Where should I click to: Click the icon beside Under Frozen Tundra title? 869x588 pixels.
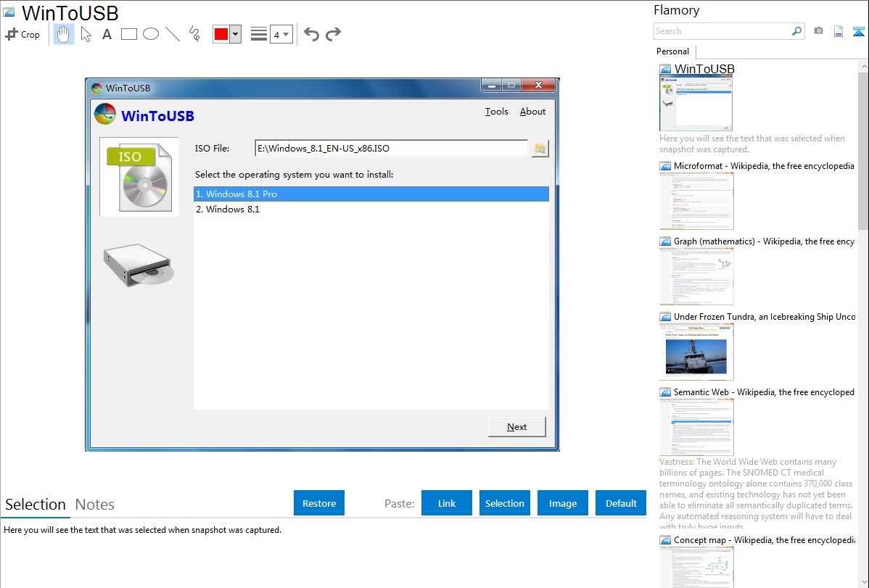(666, 317)
